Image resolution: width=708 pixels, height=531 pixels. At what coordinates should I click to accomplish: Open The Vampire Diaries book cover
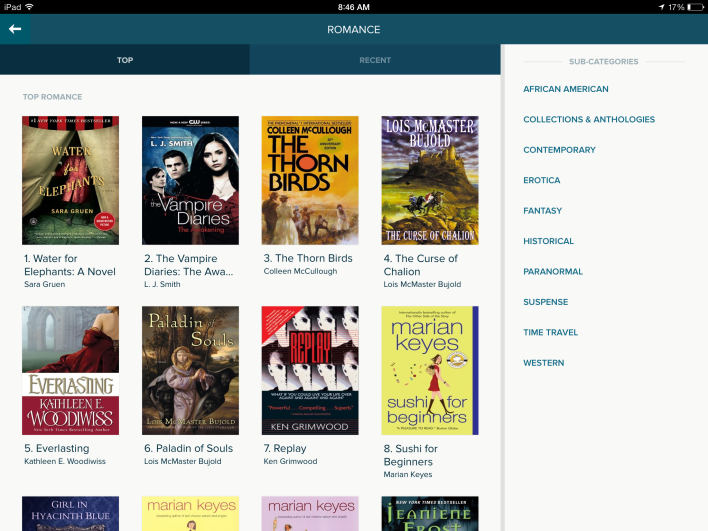tap(190, 180)
